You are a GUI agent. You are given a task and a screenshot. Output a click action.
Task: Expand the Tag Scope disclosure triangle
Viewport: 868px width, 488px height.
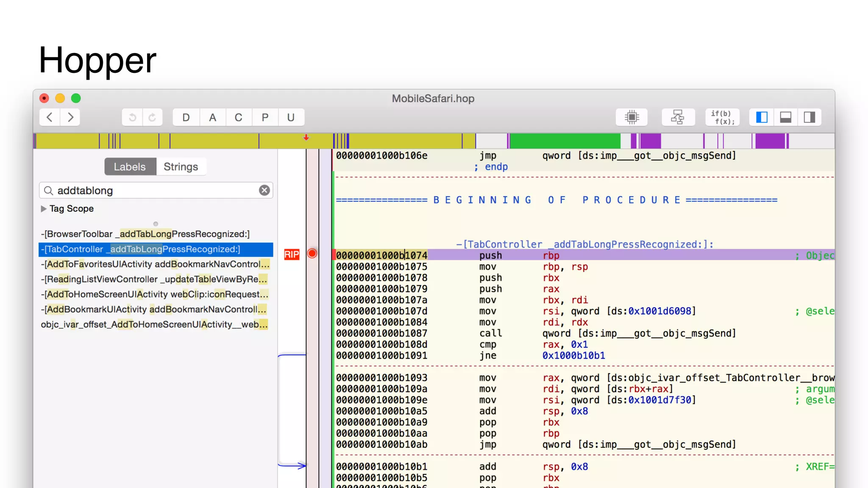[44, 209]
